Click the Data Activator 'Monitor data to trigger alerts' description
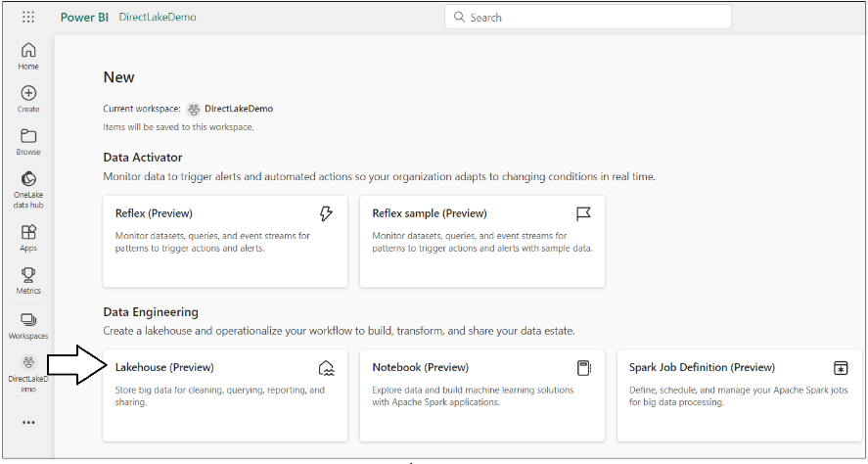The height and width of the screenshot is (464, 868). pyautogui.click(x=379, y=177)
